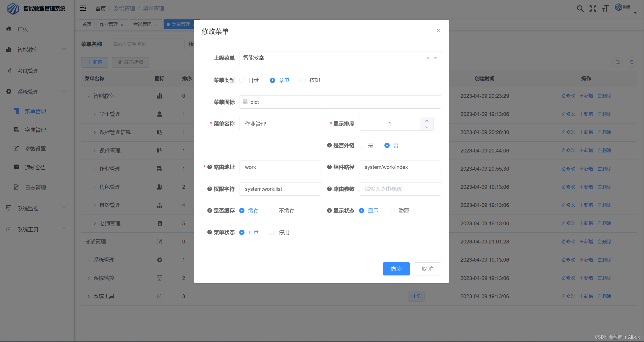Click the 路由参数 input field
Viewport: 644px width, 342px height.
[400, 189]
